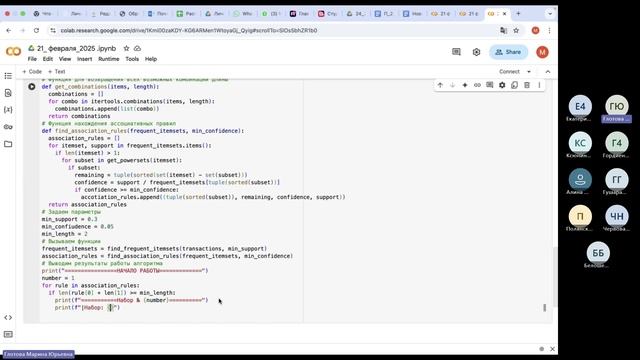This screenshot has height=360, width=640.
Task: Mirror cell in tab icon
Action: click(514, 85)
